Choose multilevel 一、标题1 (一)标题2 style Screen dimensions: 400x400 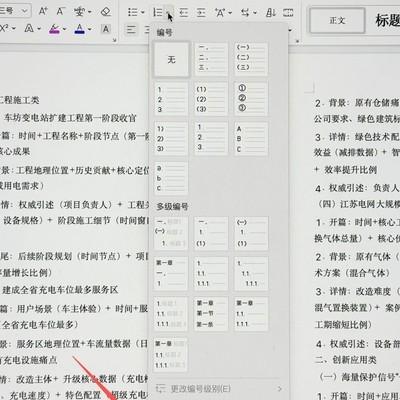[x=171, y=233]
